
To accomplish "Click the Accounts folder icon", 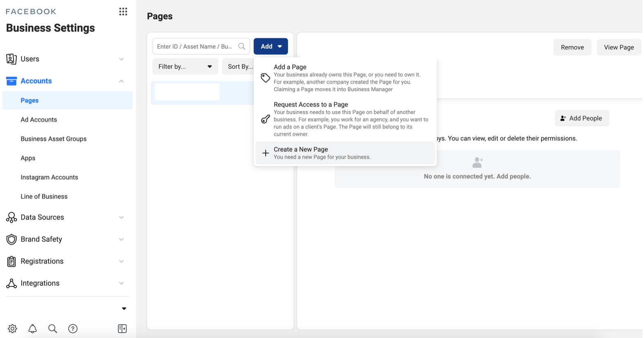I will [11, 81].
